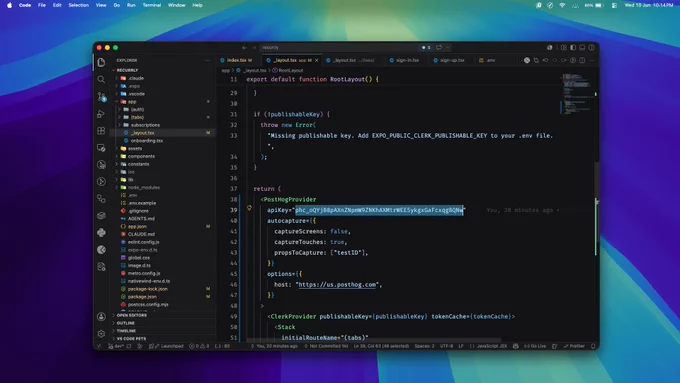Open the Accounts icon in activity bar
Viewport: 680px width, 383px height.
(101, 317)
